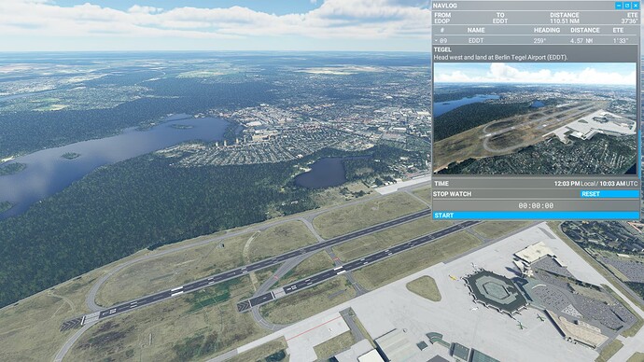Click the FROM EDOP departure field

pos(442,18)
